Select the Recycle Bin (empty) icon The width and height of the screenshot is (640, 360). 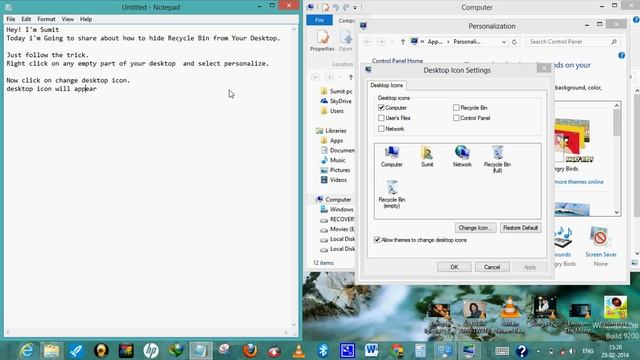coord(391,194)
